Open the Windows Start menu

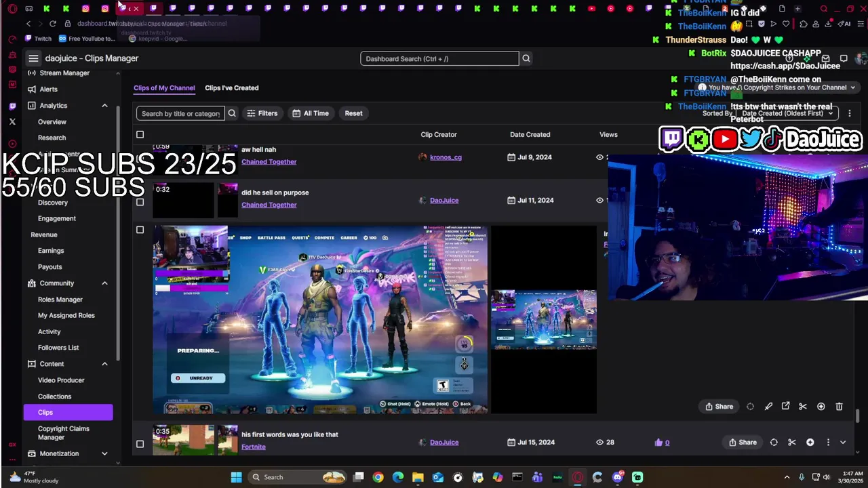point(236,477)
